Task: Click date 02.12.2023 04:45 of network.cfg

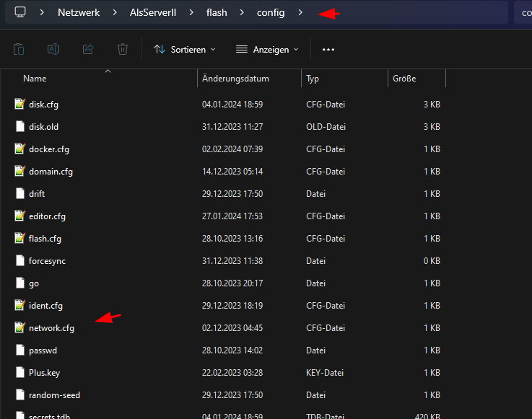Action: 232,328
